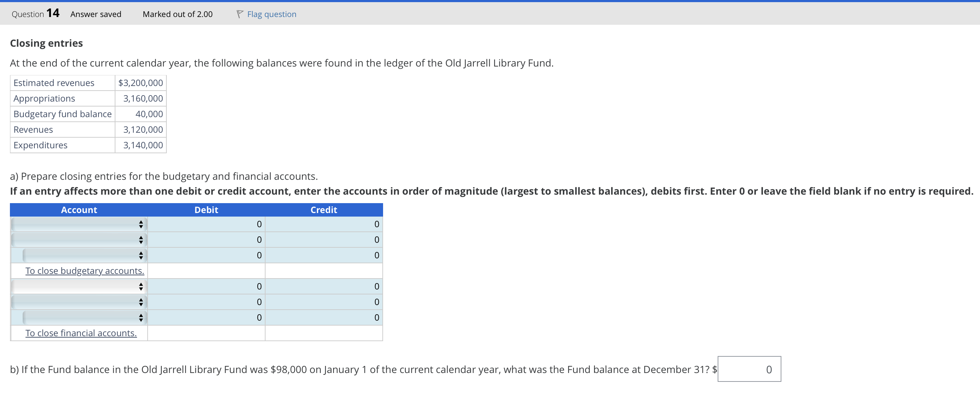
Task: Open second financial account dropdown
Action: [79, 302]
